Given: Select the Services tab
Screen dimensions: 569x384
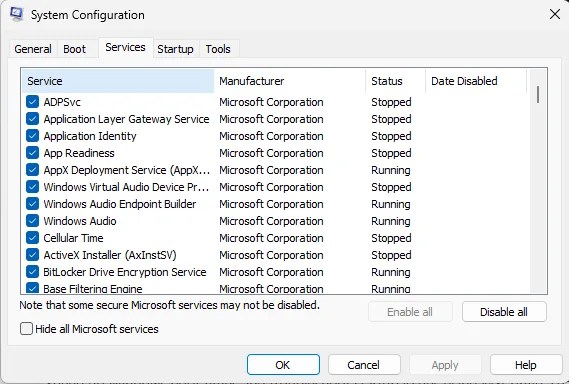Looking at the screenshot, I should coord(125,48).
